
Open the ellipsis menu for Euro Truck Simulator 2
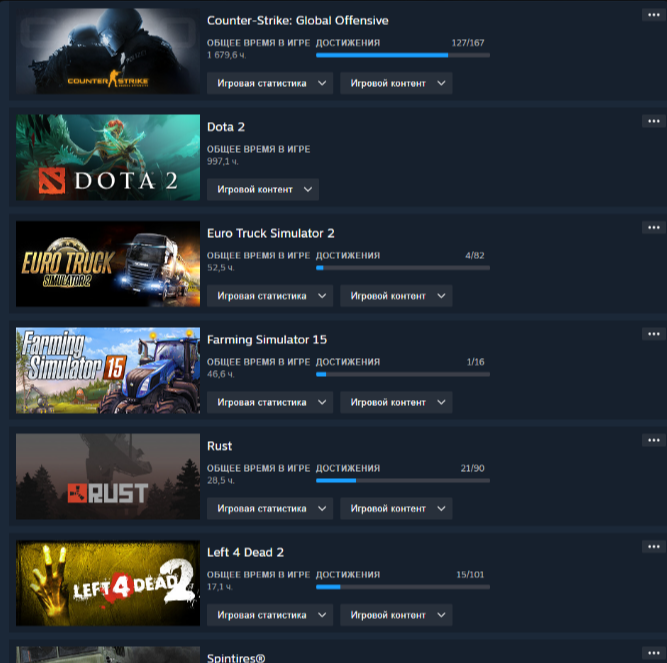click(654, 228)
